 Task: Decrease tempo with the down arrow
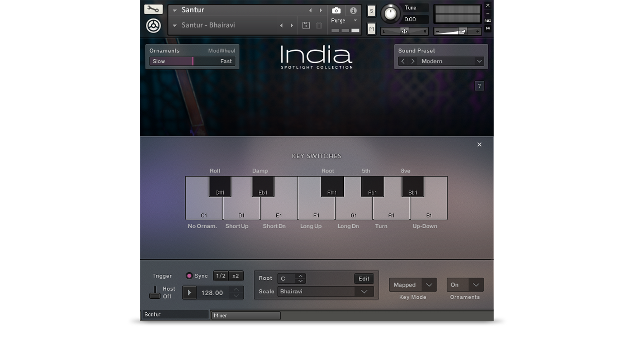[x=236, y=296]
